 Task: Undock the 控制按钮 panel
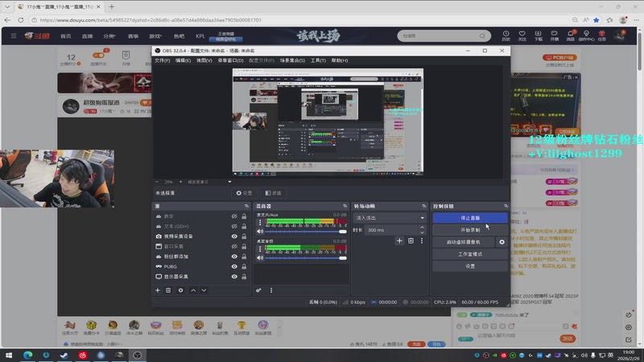coord(506,206)
